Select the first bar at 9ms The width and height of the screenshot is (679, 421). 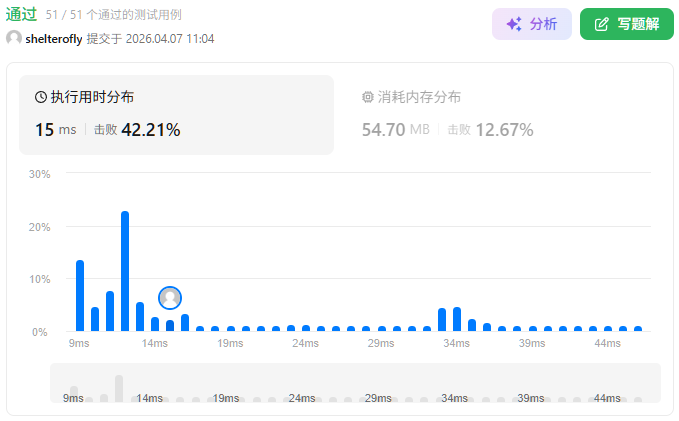coord(80,295)
